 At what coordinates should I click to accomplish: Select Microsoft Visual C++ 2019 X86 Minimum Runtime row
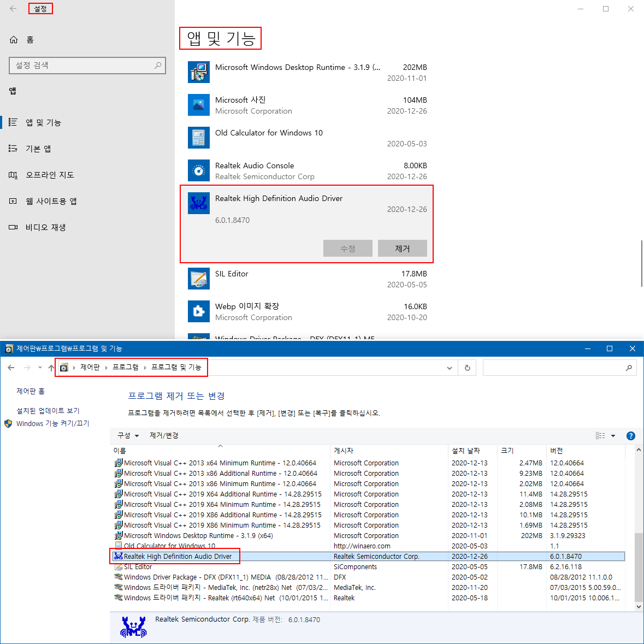[368, 525]
